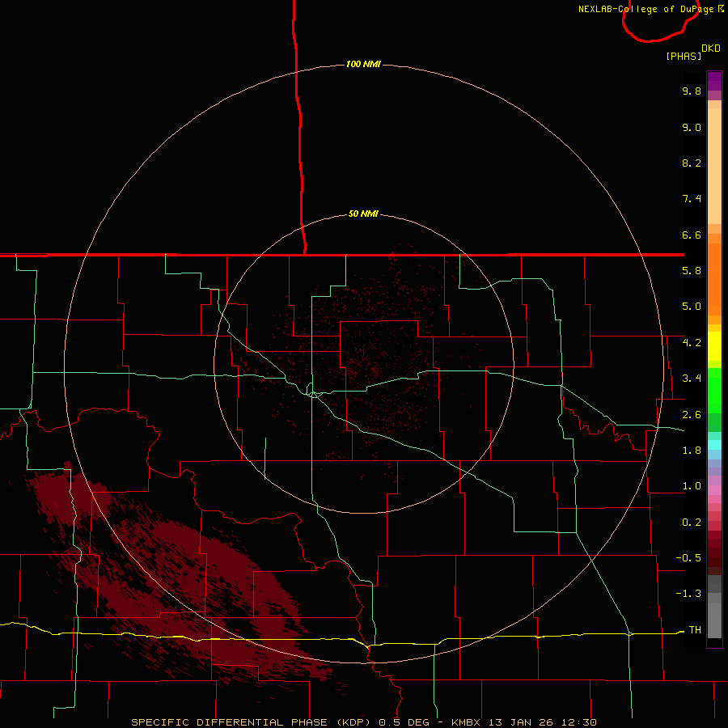
Task: Click the TH threshold label on the scale
Action: 695,630
